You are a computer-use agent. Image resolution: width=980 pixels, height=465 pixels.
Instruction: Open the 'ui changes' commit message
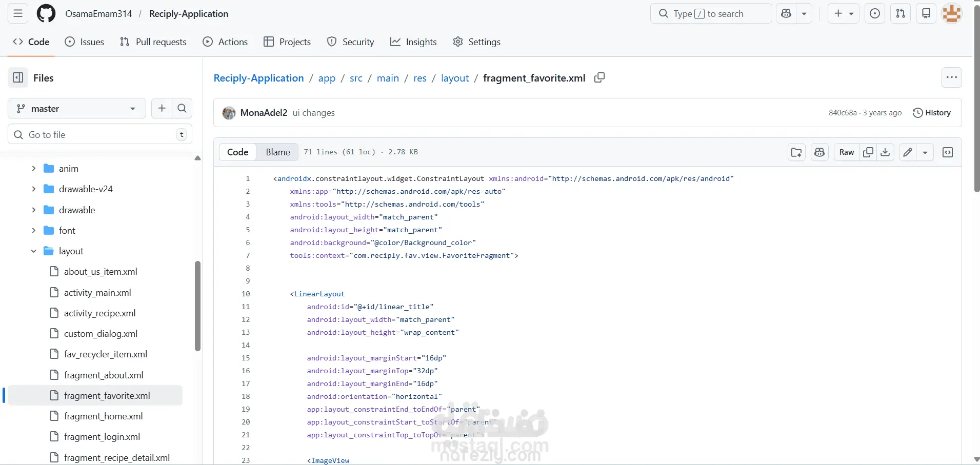313,113
